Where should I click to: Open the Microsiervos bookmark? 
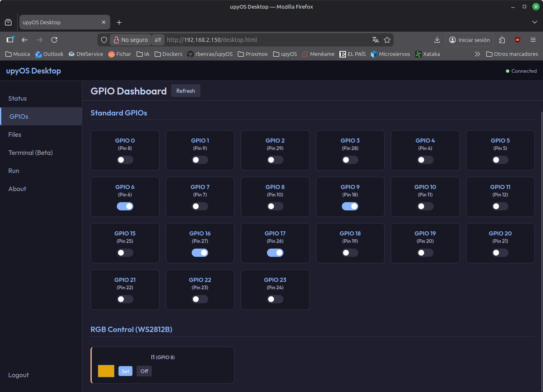[390, 54]
